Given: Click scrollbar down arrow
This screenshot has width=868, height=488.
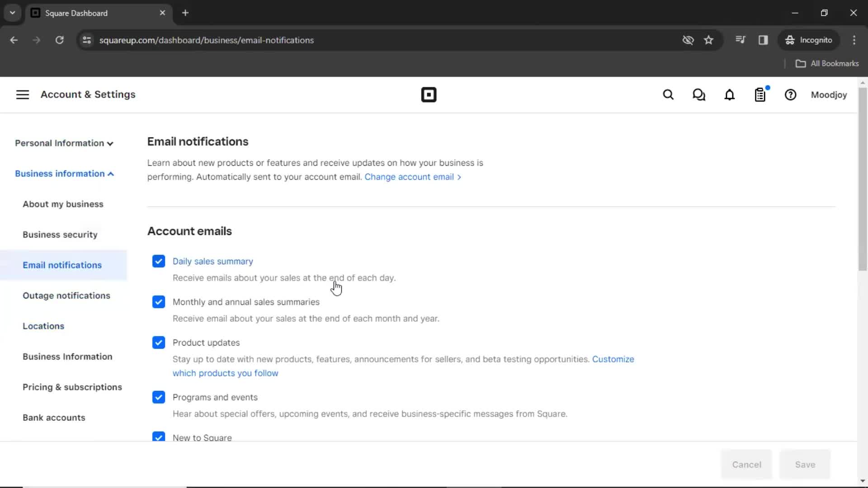Looking at the screenshot, I should (863, 481).
